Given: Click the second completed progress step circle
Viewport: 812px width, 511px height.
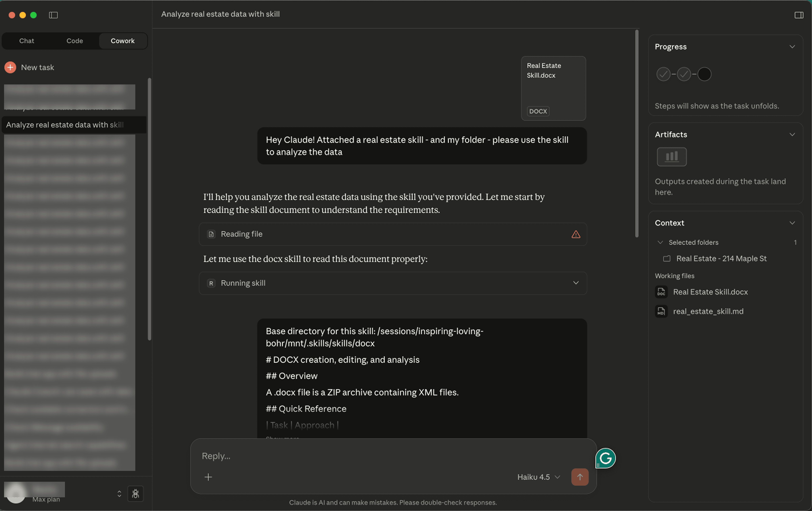Looking at the screenshot, I should click(x=683, y=74).
